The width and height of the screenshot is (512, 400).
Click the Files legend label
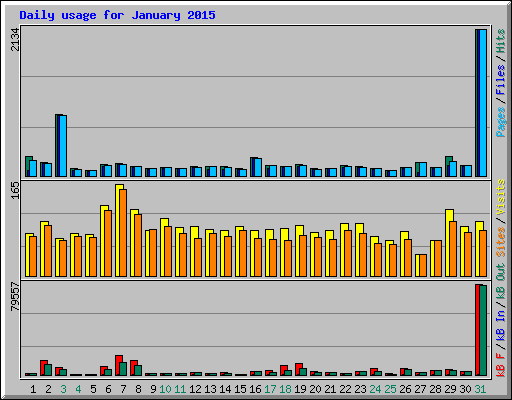[x=501, y=80]
